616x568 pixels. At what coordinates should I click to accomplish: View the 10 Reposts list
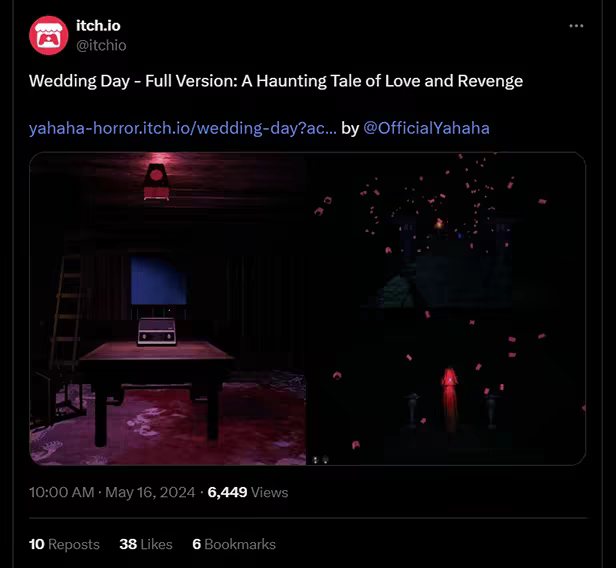pyautogui.click(x=64, y=544)
